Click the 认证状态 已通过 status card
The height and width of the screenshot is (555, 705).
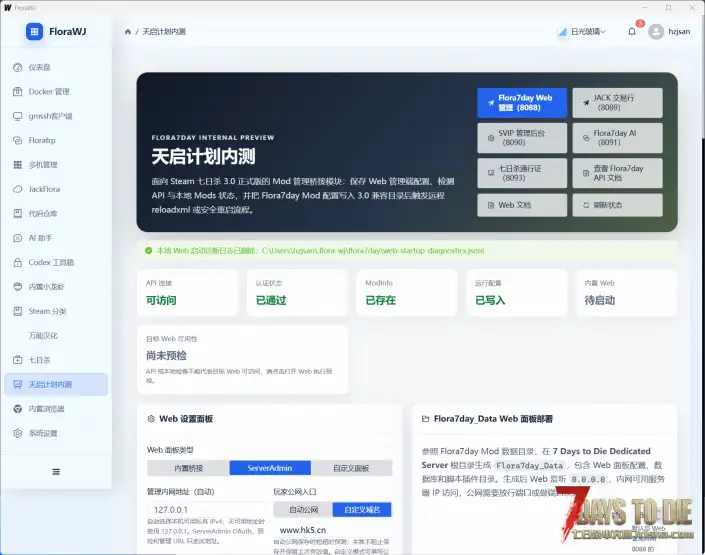tap(297, 293)
